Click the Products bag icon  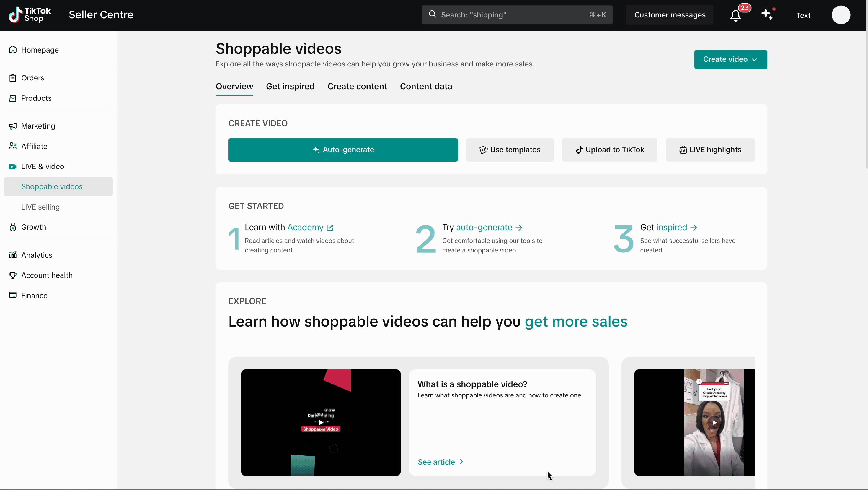pos(13,98)
